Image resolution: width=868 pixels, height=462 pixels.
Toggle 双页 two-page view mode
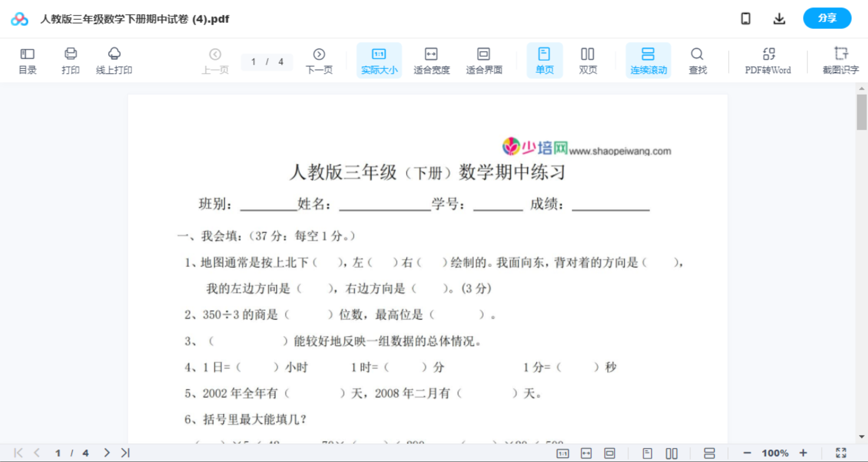point(588,60)
